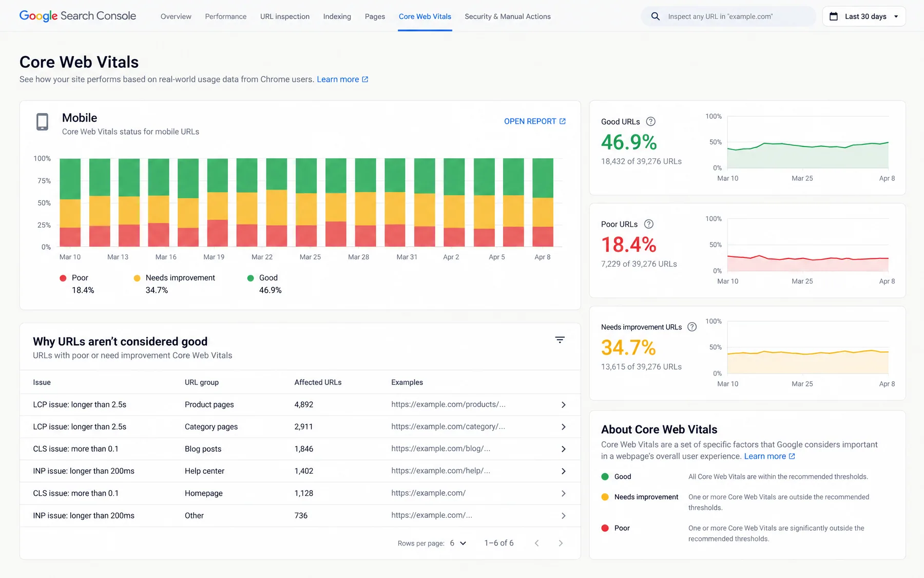Open the Overview tab

pos(176,16)
